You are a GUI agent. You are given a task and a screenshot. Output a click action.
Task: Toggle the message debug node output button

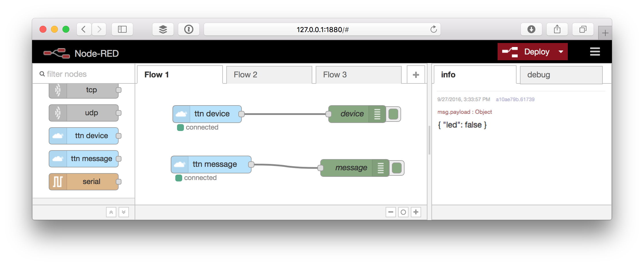pyautogui.click(x=397, y=168)
